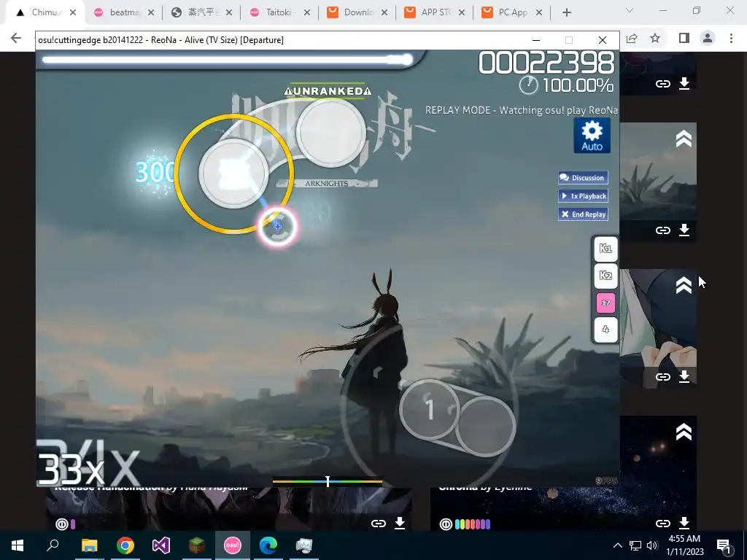Chimu page: link icon on the Chroma card
This screenshot has width=747, height=560.
[x=662, y=524]
